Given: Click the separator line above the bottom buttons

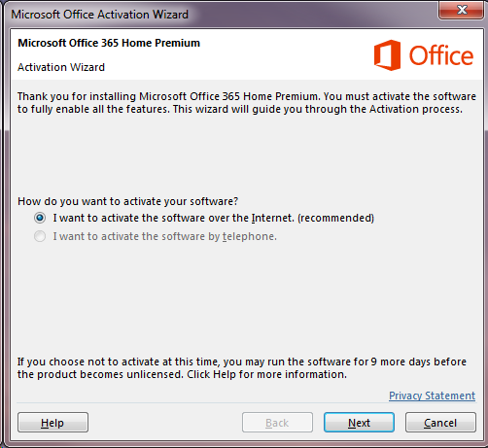Looking at the screenshot, I should tap(246, 403).
